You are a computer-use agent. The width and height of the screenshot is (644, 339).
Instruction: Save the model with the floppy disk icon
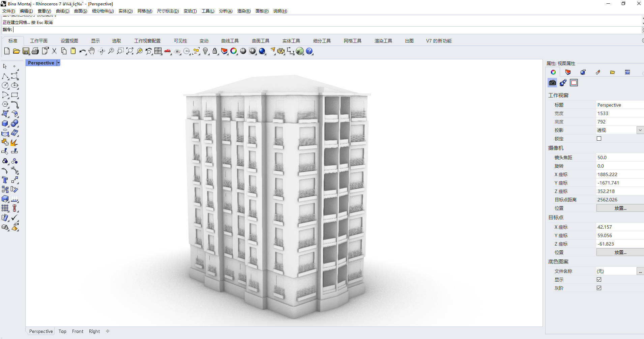[x=26, y=51]
